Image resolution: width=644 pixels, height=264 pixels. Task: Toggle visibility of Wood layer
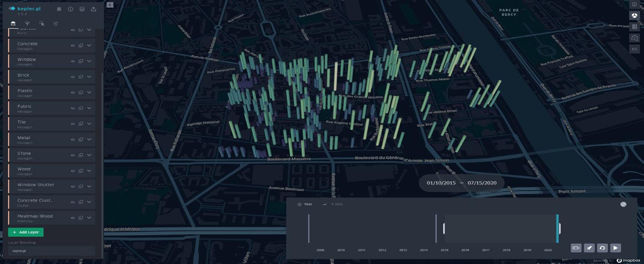(x=73, y=171)
